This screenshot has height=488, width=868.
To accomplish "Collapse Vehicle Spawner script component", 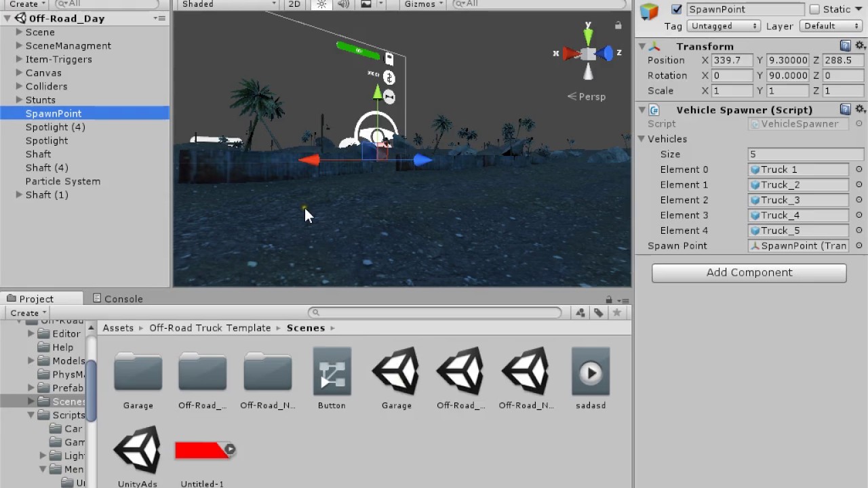I will click(x=642, y=110).
